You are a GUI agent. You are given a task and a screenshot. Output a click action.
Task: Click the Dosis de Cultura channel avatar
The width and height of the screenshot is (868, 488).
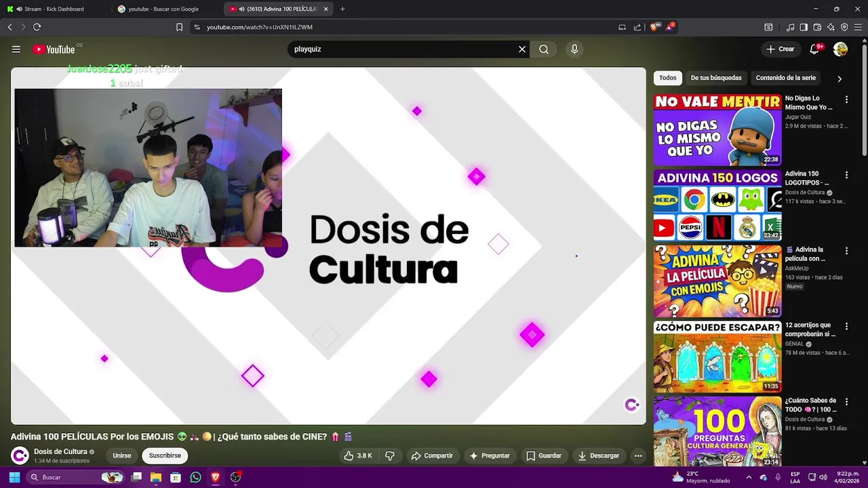pyautogui.click(x=20, y=455)
